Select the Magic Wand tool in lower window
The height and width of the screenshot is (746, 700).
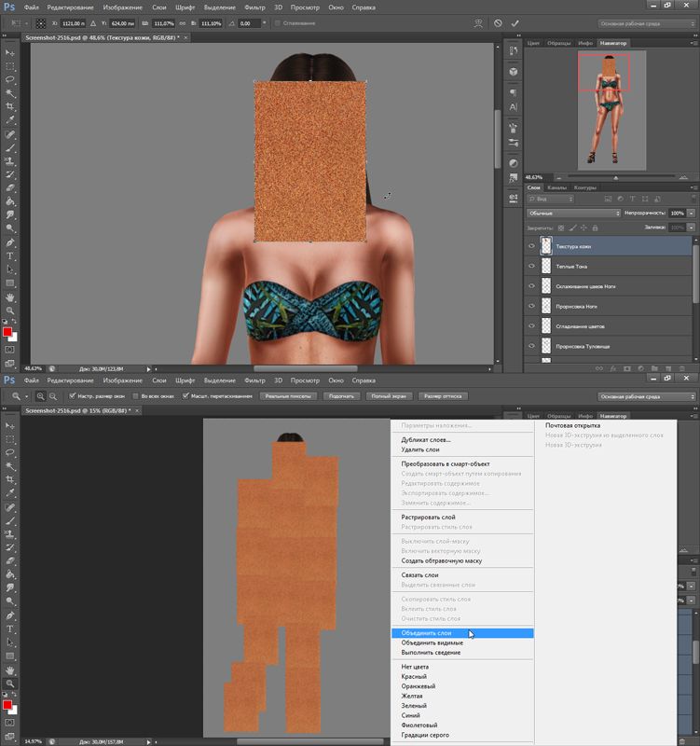coord(9,466)
